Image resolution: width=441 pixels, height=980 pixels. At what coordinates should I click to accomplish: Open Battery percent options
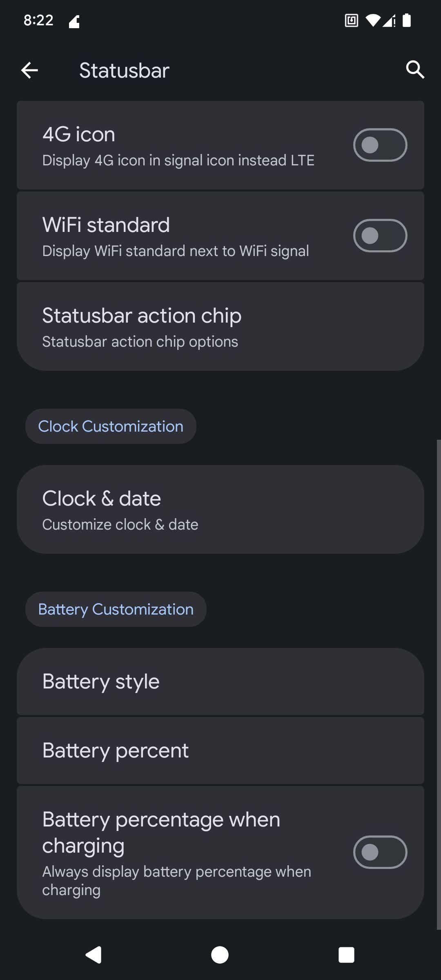pyautogui.click(x=220, y=750)
